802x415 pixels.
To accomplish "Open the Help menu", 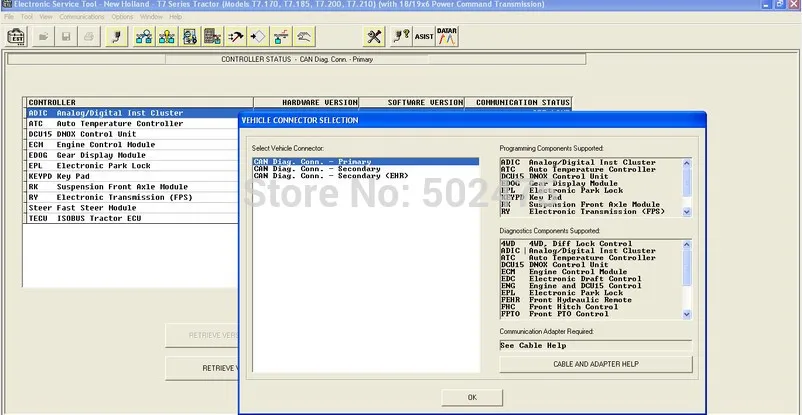I will click(x=175, y=17).
